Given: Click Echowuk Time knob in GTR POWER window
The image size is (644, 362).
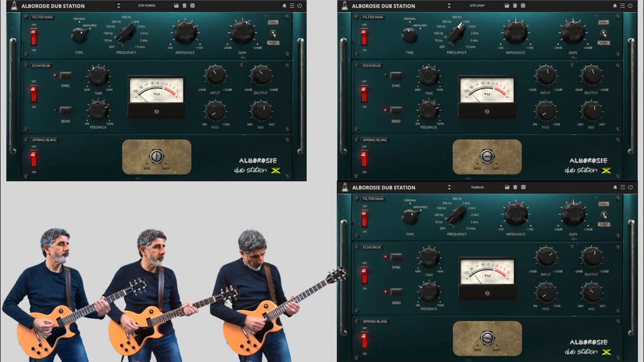Looking at the screenshot, I should click(x=99, y=76).
